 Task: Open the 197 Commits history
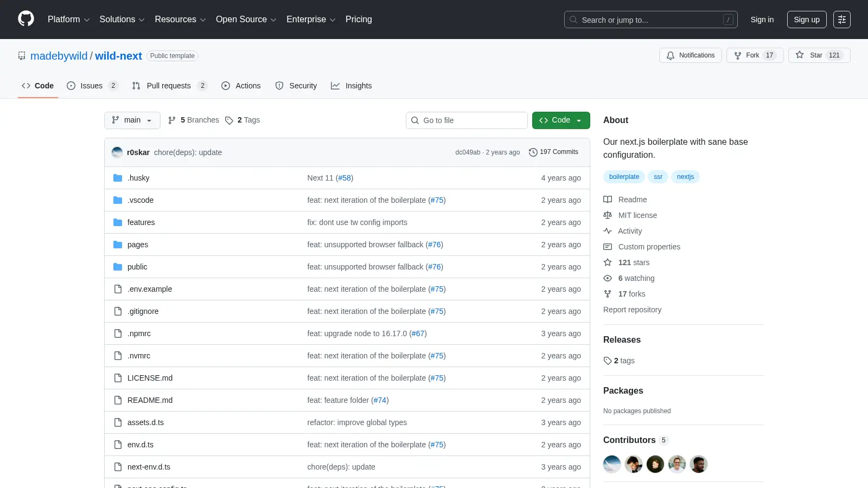(553, 152)
